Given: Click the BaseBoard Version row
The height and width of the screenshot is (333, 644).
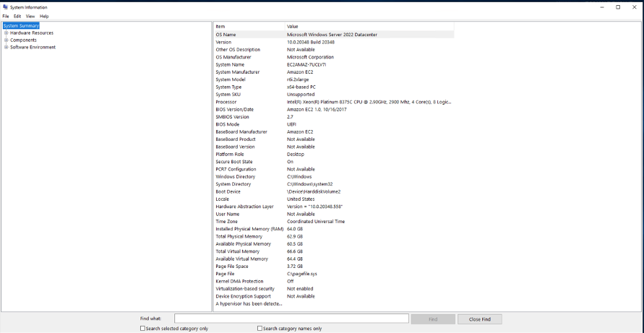Looking at the screenshot, I should coord(334,147).
